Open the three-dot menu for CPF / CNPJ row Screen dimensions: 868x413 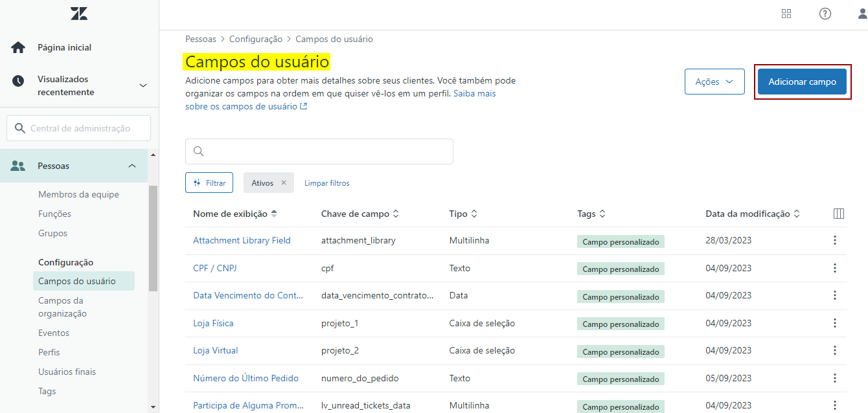click(x=834, y=268)
